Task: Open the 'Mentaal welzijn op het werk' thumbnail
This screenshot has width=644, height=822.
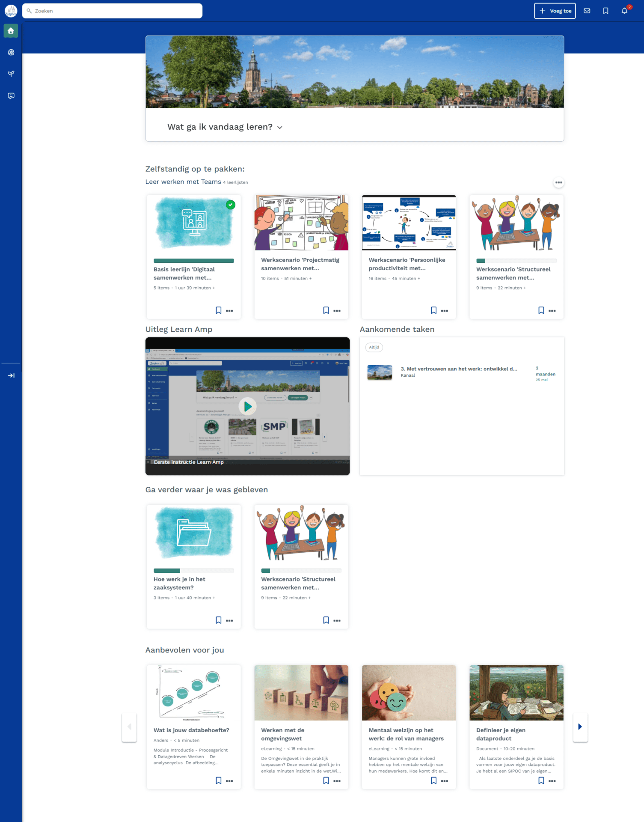Action: 409,692
